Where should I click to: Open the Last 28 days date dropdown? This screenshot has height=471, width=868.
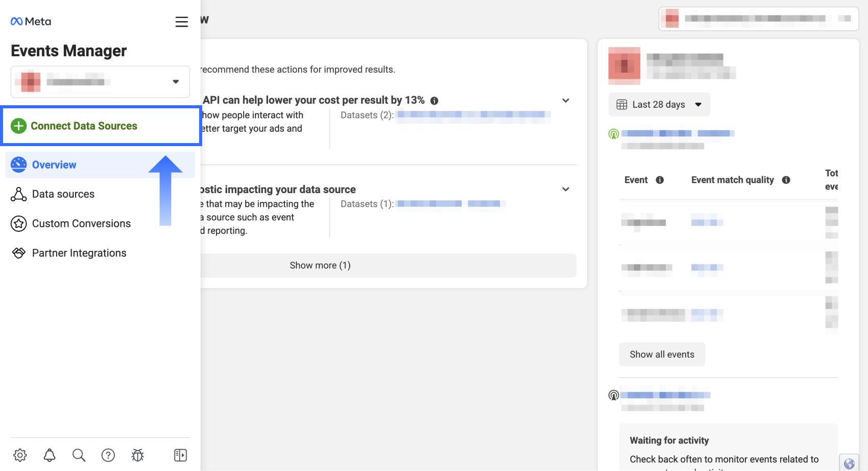click(x=659, y=105)
